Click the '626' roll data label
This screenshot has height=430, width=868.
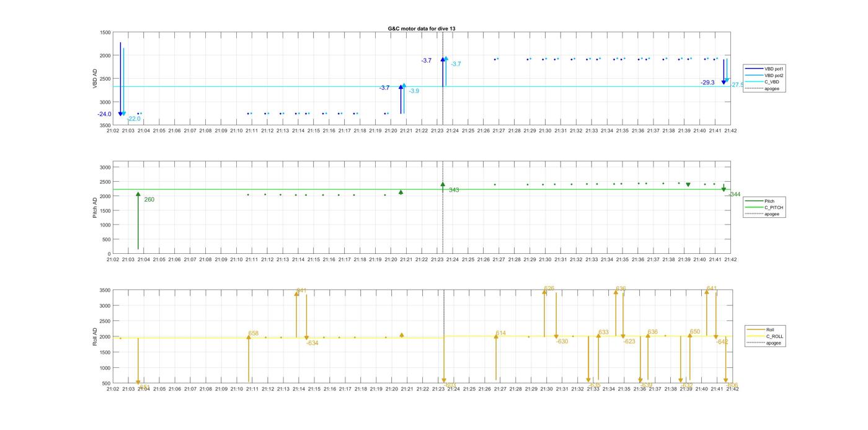549,289
